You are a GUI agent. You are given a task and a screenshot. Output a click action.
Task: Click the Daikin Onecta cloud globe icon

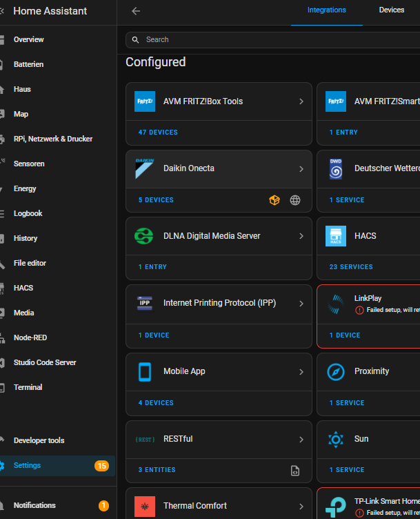[295, 200]
